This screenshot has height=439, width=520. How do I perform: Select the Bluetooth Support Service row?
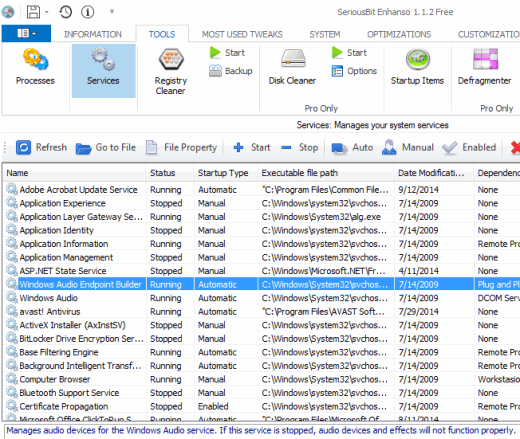click(262, 393)
